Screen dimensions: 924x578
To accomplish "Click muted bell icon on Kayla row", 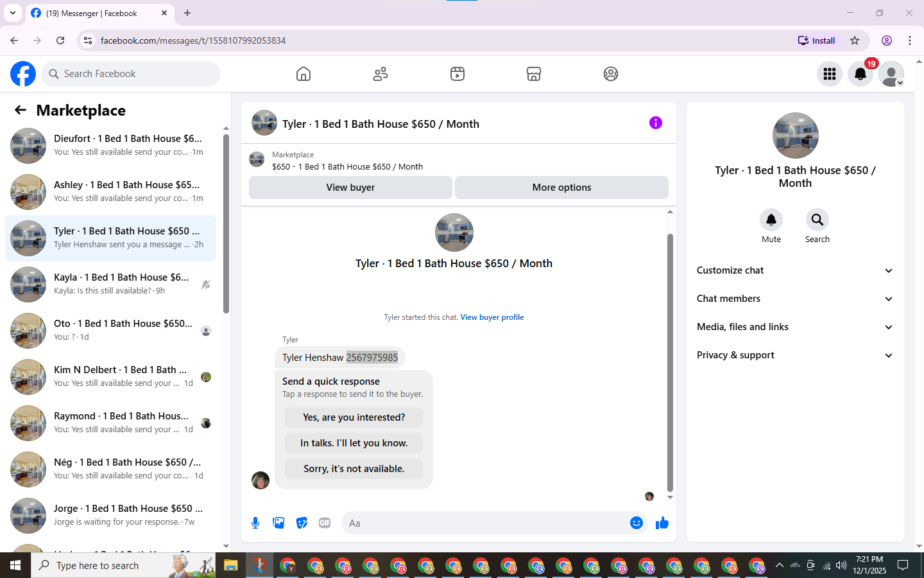I will point(205,285).
